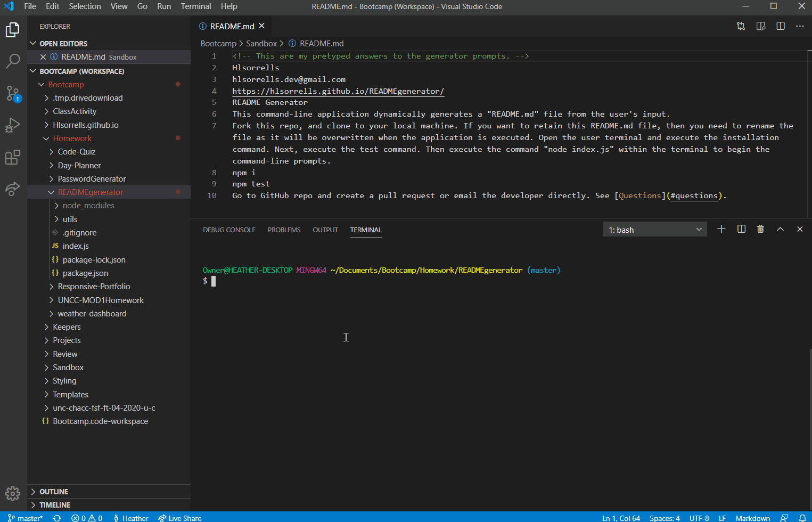Viewport: 812px width, 522px height.
Task: Click the Sandbox breadcrumb
Action: (261, 44)
